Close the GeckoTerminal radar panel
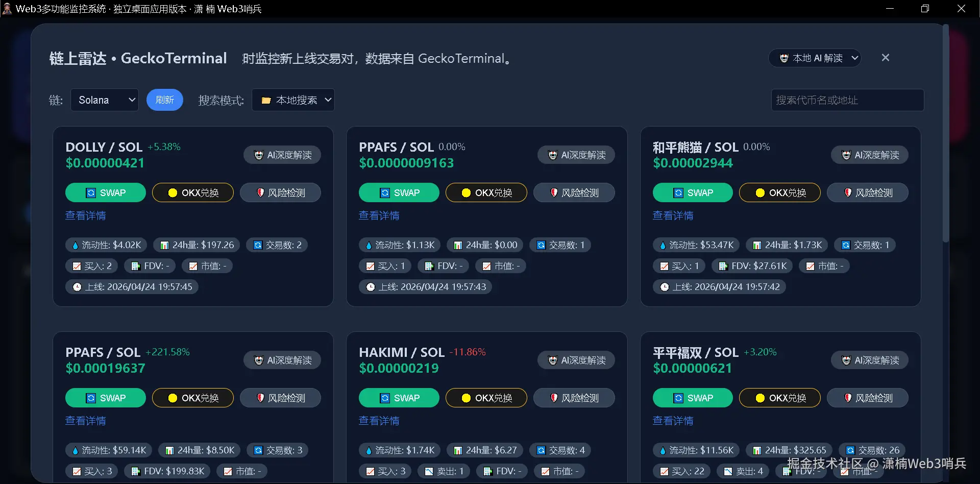 [x=886, y=58]
